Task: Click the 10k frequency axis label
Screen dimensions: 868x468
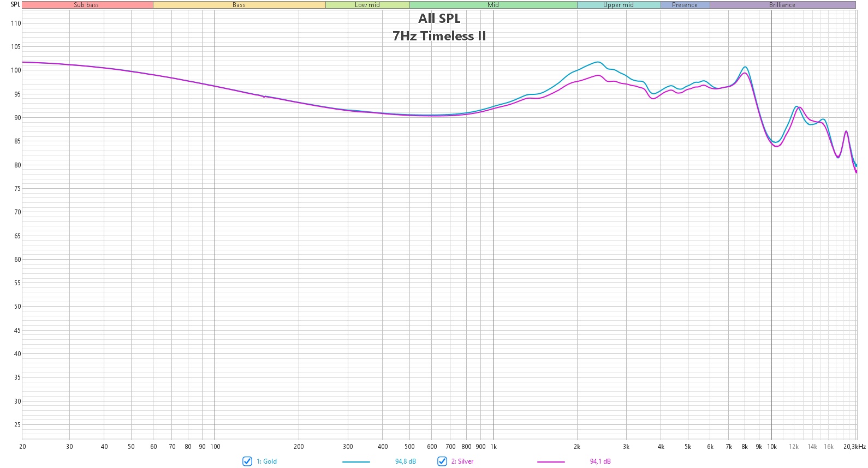Action: [x=772, y=447]
